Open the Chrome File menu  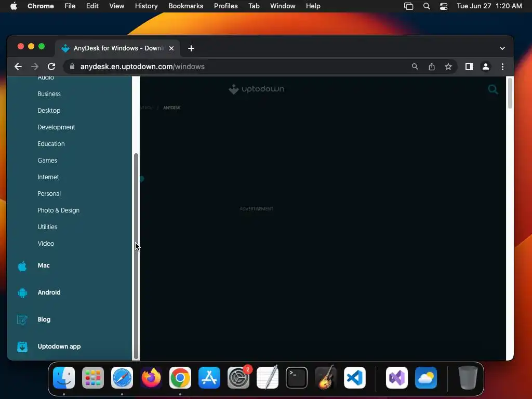(x=70, y=6)
